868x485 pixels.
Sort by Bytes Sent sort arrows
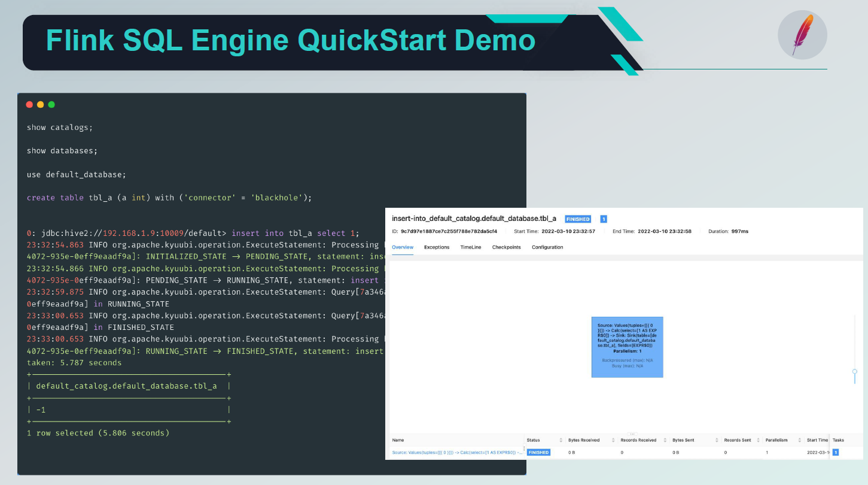click(717, 440)
